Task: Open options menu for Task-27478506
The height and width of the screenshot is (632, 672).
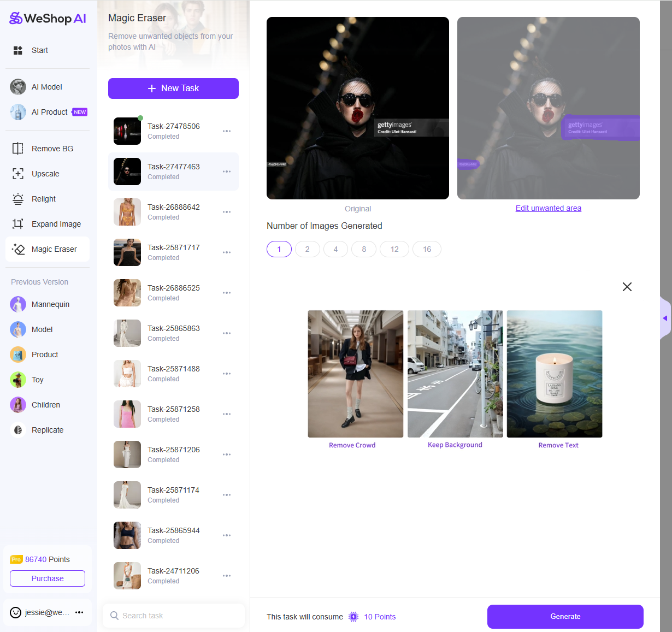Action: 227,131
